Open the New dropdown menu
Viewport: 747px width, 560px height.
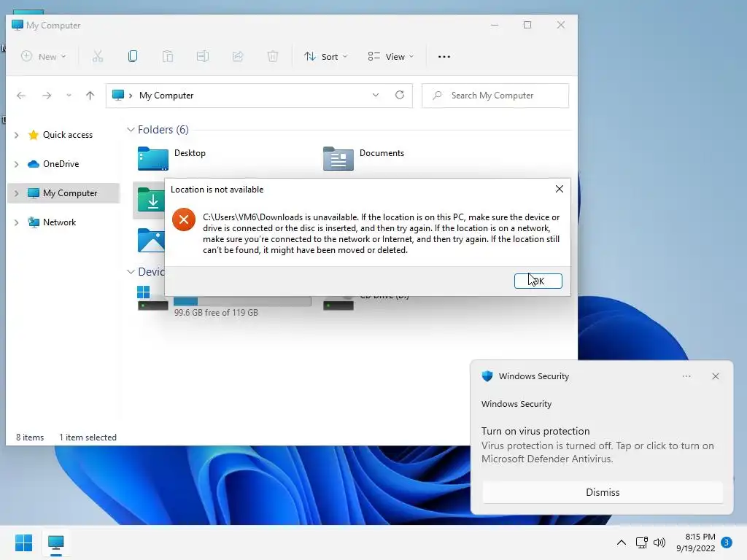[44, 57]
